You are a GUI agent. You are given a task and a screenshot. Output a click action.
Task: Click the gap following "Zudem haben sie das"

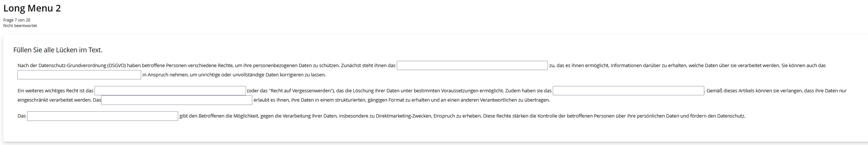coord(628,91)
